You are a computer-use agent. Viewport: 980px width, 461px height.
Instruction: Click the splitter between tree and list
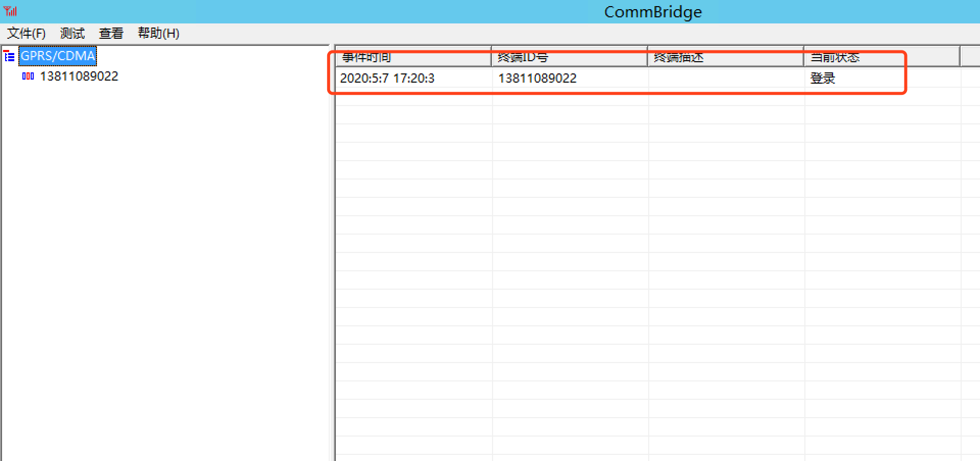pyautogui.click(x=332, y=255)
